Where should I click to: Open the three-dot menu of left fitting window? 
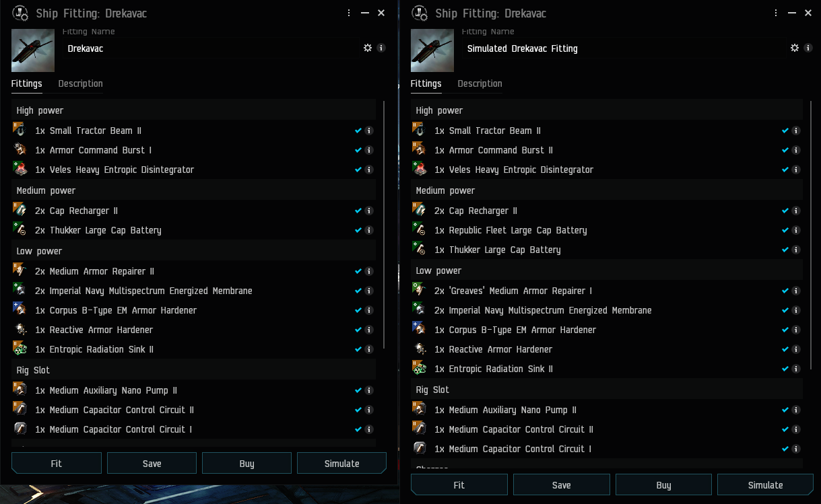coord(349,13)
